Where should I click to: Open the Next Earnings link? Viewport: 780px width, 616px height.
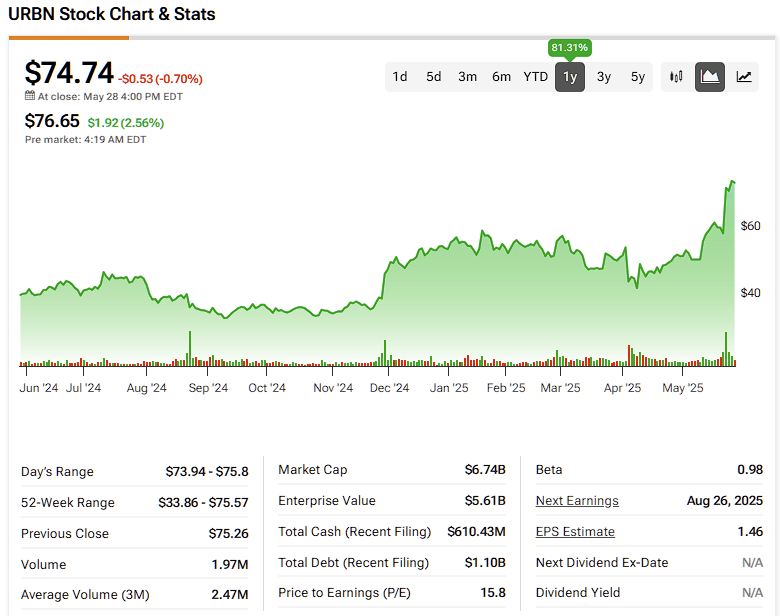pos(577,501)
